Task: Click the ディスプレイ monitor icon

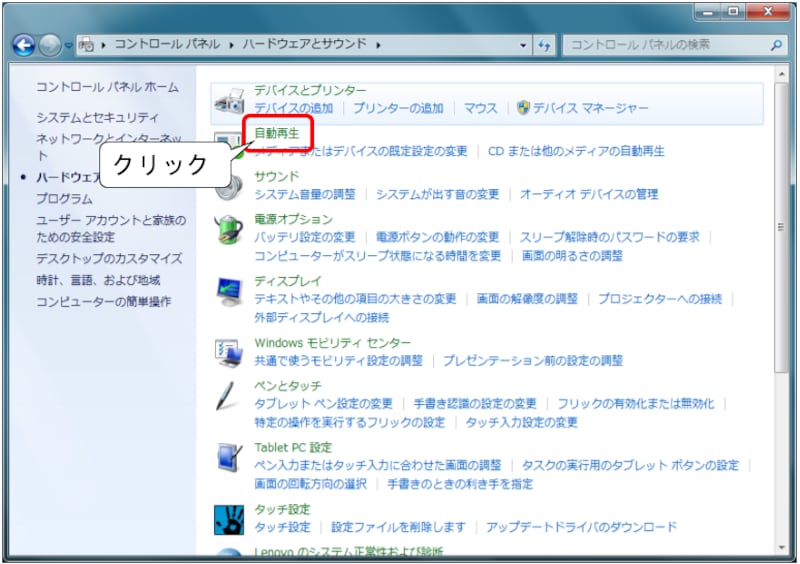Action: click(x=229, y=291)
